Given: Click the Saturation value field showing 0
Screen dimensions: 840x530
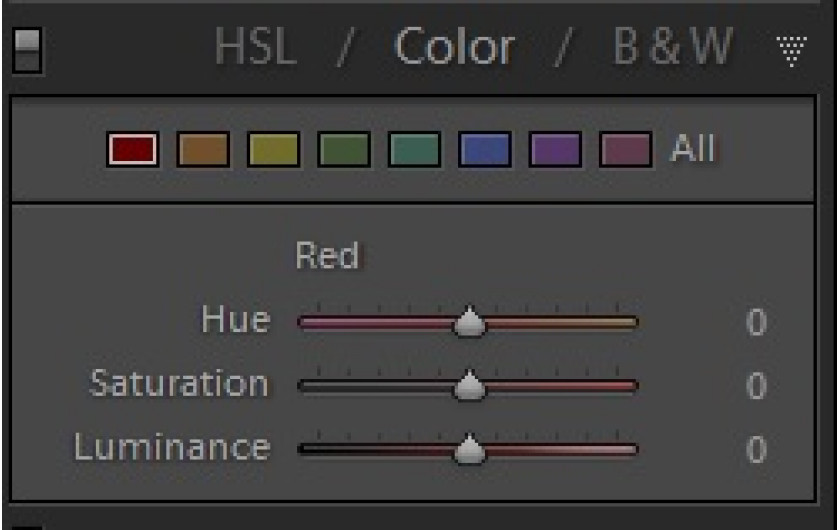Looking at the screenshot, I should click(756, 385).
